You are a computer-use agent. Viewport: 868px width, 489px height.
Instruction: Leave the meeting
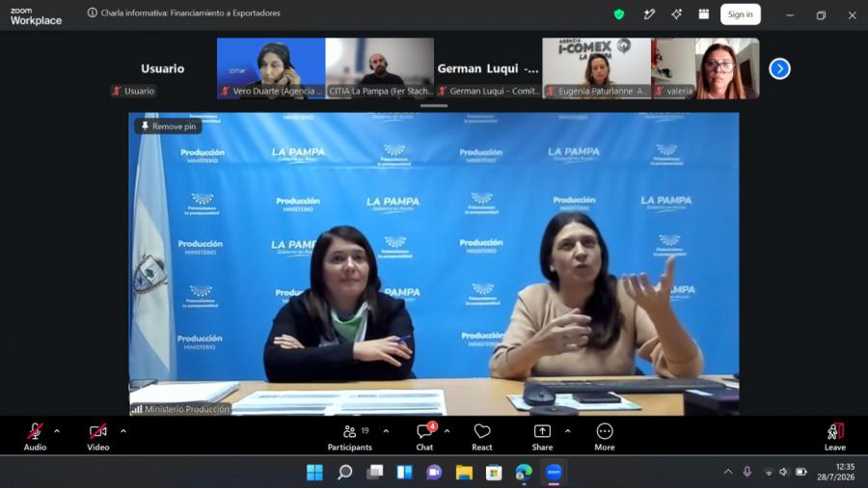835,436
